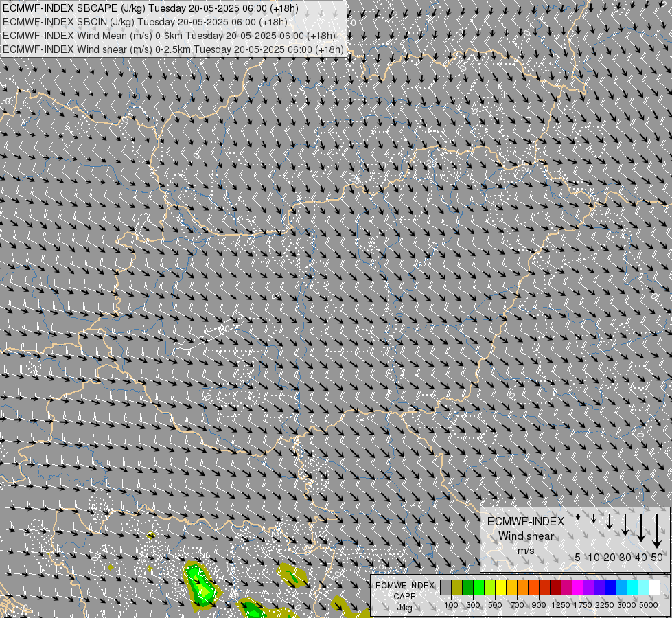The width and height of the screenshot is (672, 618).
Task: Select the dark green CAPE legend swatch
Action: coord(468,587)
